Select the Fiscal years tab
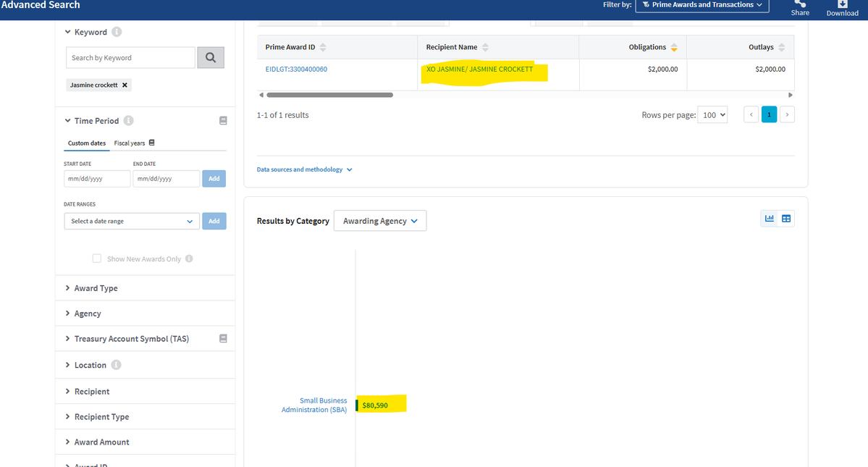Screen dimensions: 868x467 [130, 143]
